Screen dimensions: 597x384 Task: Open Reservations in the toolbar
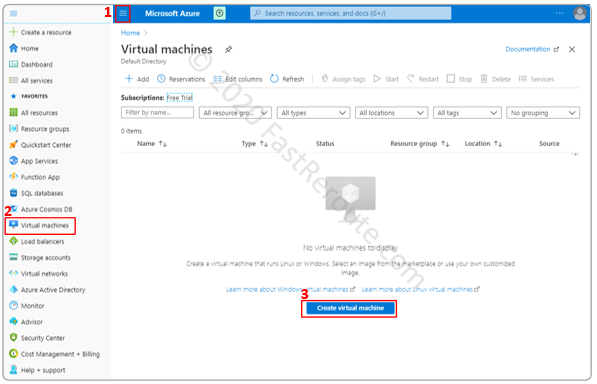[181, 79]
